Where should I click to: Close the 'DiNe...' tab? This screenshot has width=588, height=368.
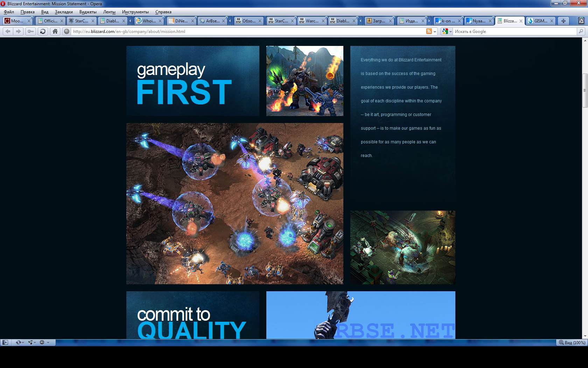coord(192,21)
